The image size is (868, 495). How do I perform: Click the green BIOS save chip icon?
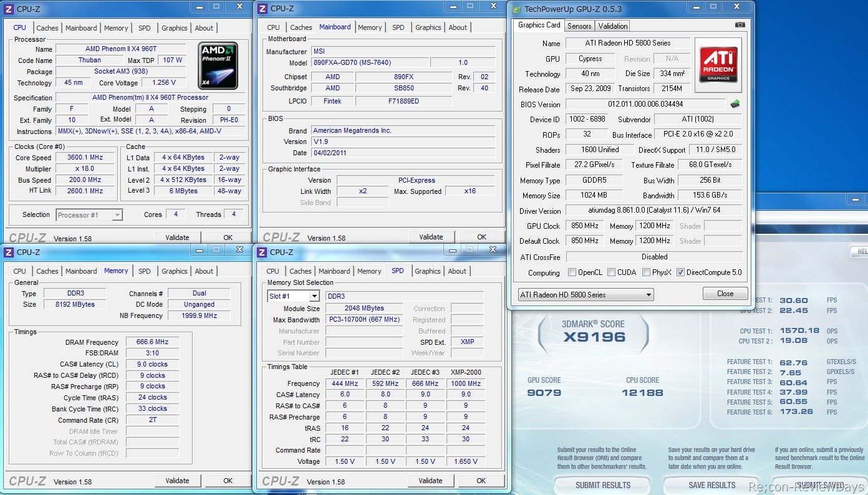(x=736, y=104)
